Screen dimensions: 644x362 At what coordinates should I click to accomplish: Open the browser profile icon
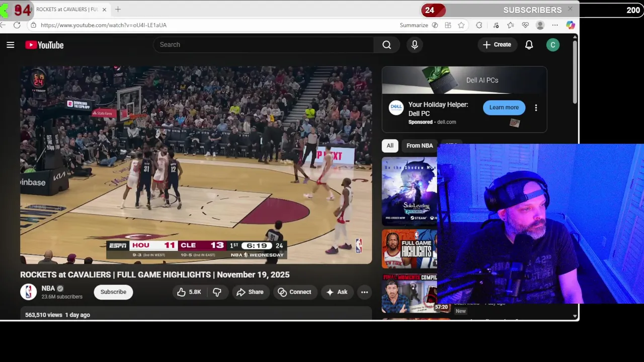[x=540, y=25]
